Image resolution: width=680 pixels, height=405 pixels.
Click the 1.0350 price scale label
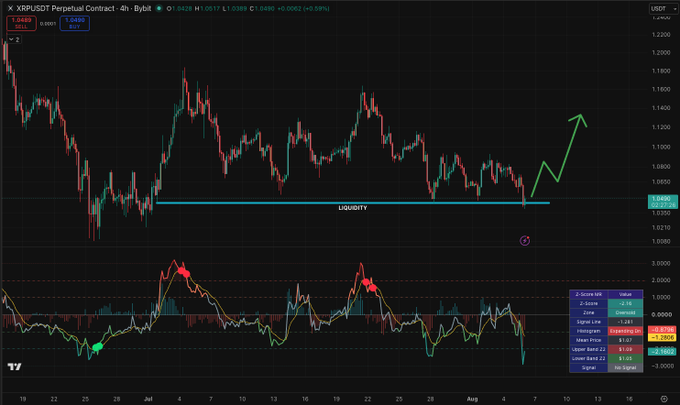(661, 213)
